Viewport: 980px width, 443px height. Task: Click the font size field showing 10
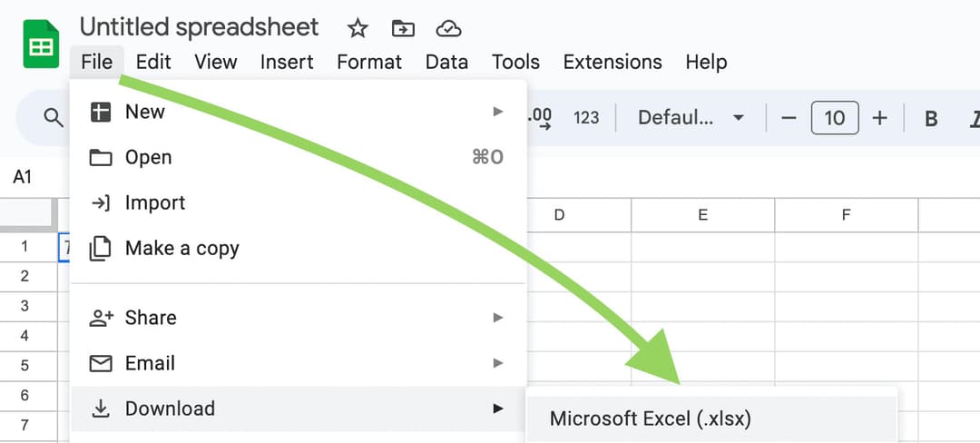pos(835,117)
